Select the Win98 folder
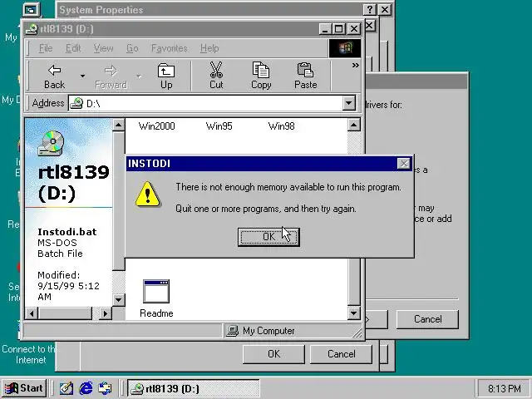 (x=281, y=126)
